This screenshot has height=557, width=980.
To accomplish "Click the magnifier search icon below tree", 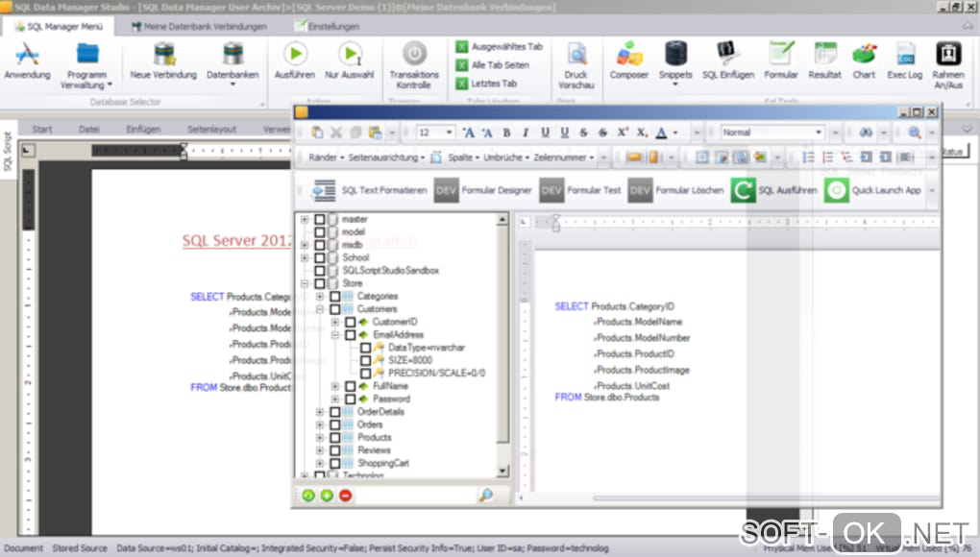I will point(485,496).
